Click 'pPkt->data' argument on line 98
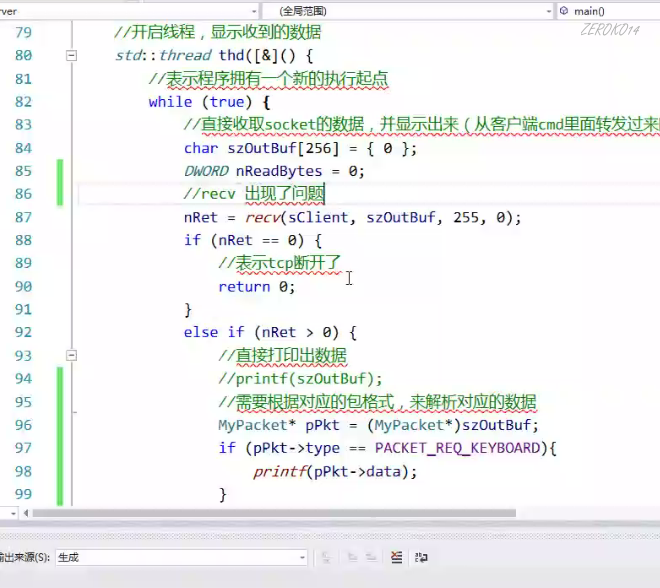Viewport: 660px width, 588px height. [x=357, y=471]
